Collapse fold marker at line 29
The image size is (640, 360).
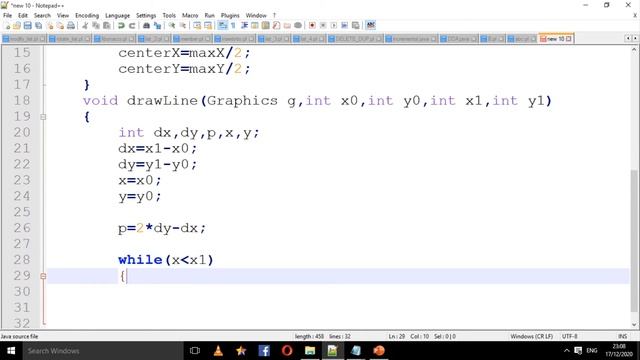pos(43,276)
